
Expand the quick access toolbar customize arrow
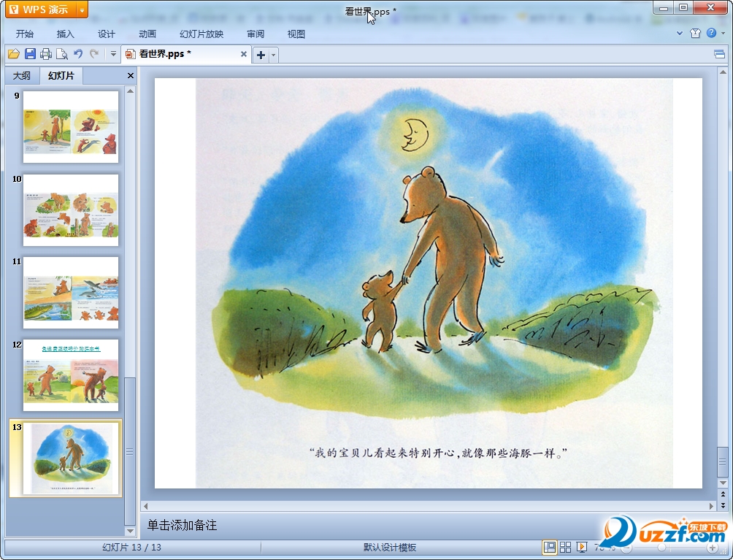[x=113, y=54]
